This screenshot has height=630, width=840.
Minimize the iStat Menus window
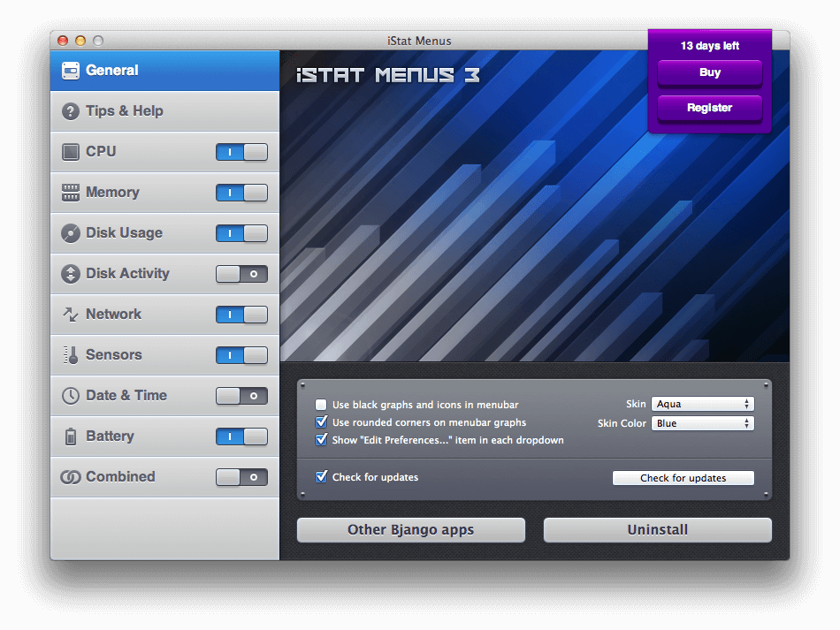click(x=80, y=41)
